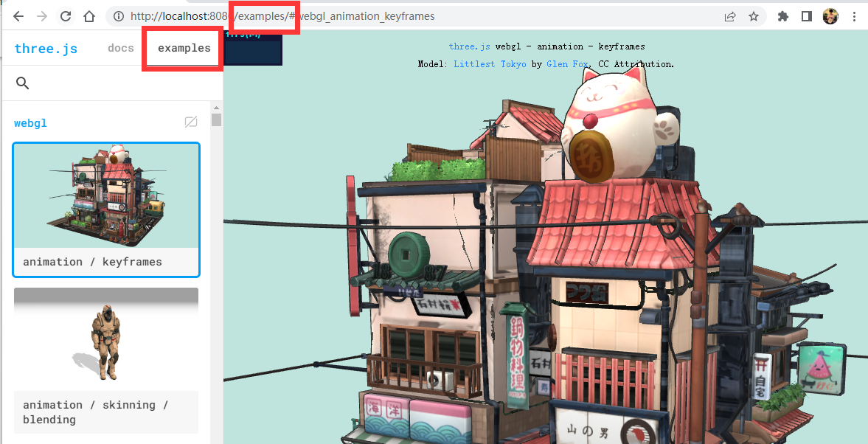Bookmark this page with the star icon
This screenshot has height=444, width=868.
click(753, 16)
